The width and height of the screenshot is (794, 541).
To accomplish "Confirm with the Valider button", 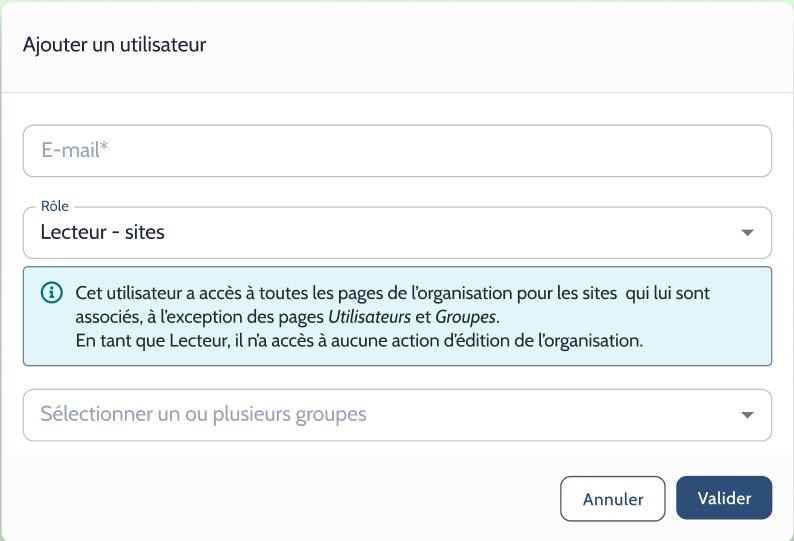I will pos(724,498).
